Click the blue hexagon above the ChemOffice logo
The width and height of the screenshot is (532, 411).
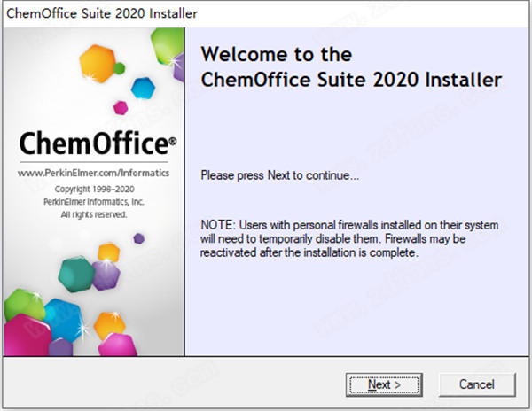[x=142, y=86]
